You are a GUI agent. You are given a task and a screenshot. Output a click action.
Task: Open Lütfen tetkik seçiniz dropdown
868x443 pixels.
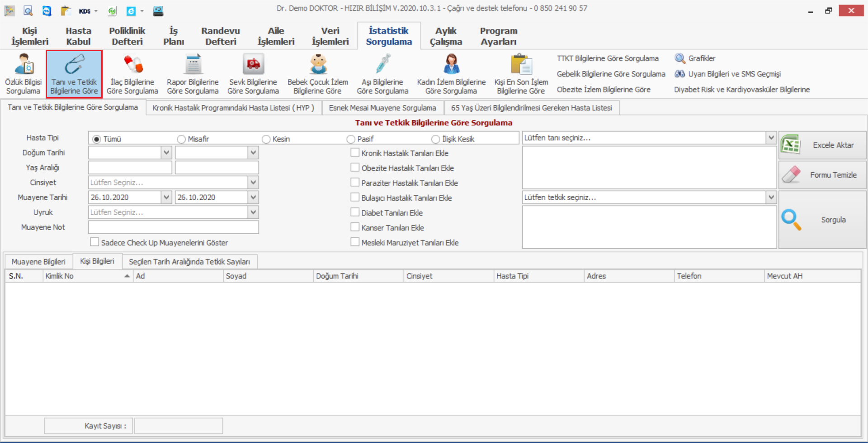pyautogui.click(x=771, y=197)
